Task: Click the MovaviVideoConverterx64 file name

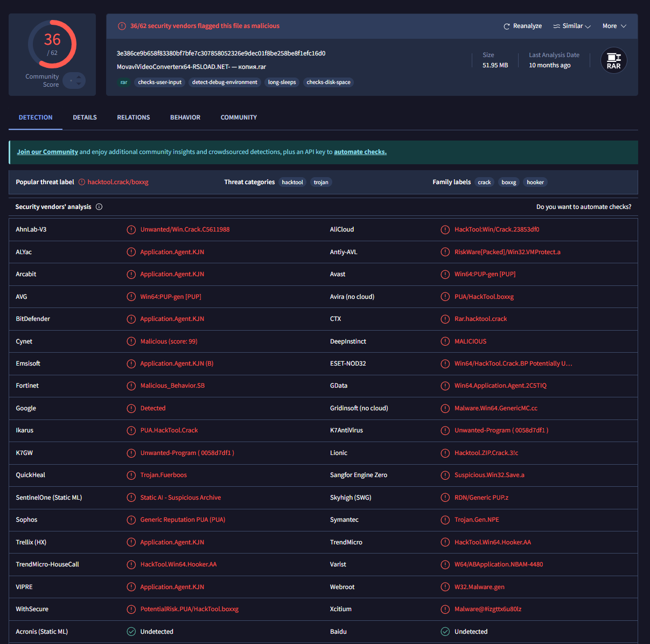Action: 191,67
